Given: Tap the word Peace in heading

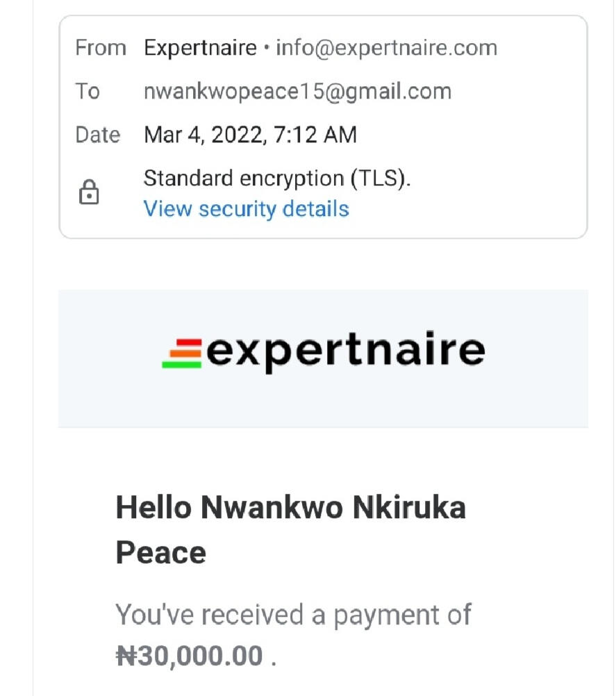Looking at the screenshot, I should pyautogui.click(x=160, y=553).
